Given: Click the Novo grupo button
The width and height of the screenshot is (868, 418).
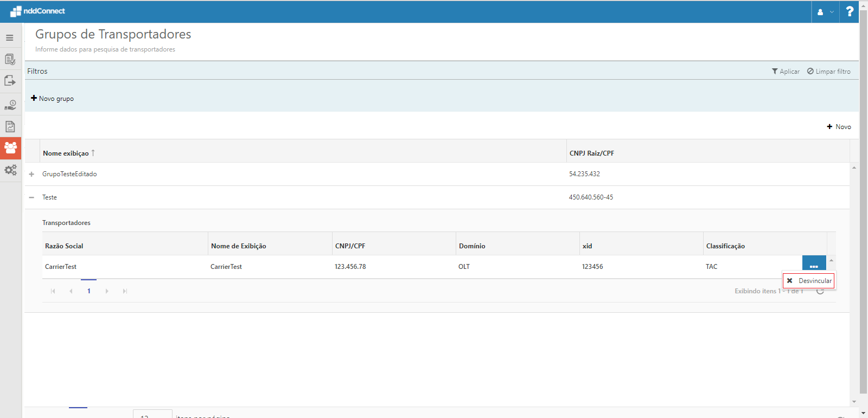Looking at the screenshot, I should [53, 99].
